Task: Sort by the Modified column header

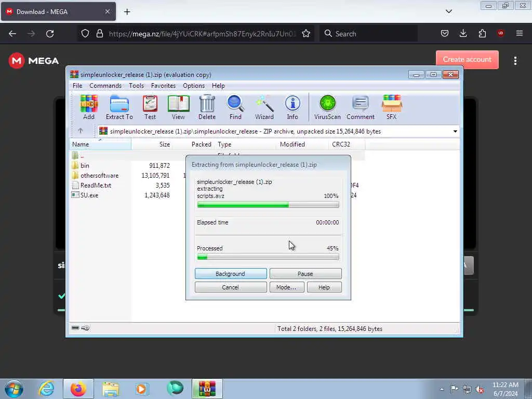Action: click(303, 144)
